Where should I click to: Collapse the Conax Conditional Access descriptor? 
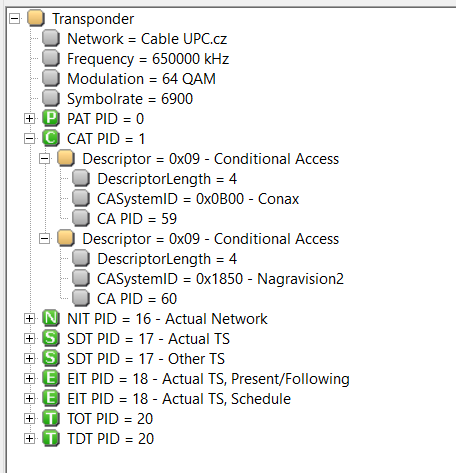(x=44, y=159)
